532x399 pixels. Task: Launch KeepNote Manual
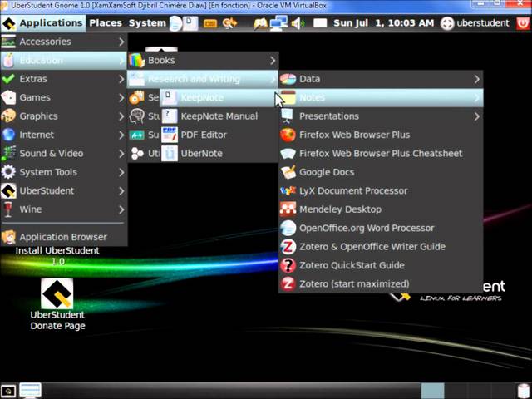pos(219,116)
